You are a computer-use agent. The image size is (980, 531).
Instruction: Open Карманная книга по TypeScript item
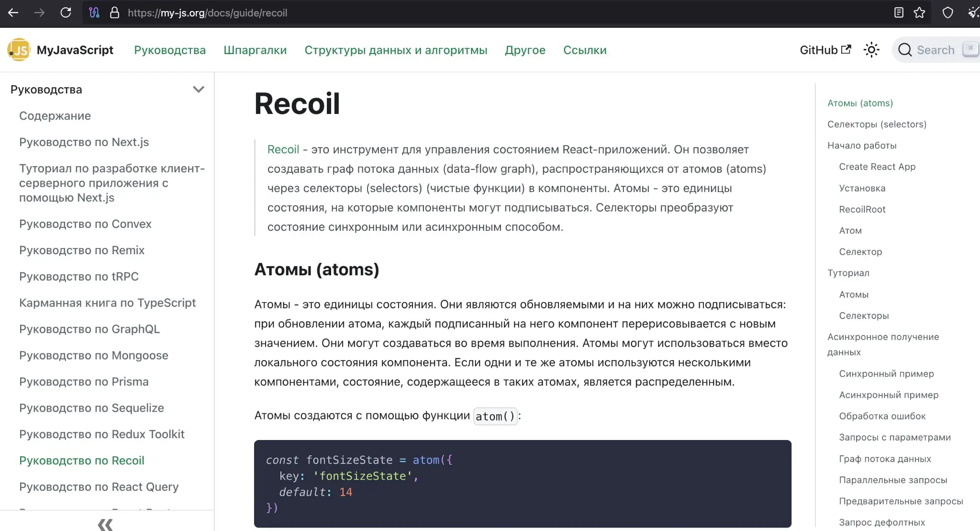[108, 303]
